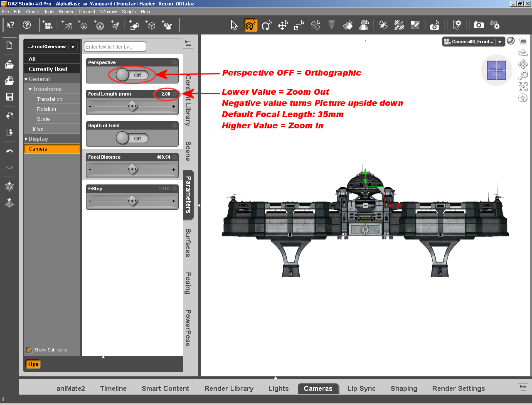Activate the Universal manipulator tool
This screenshot has width=532, height=405.
coord(250,25)
